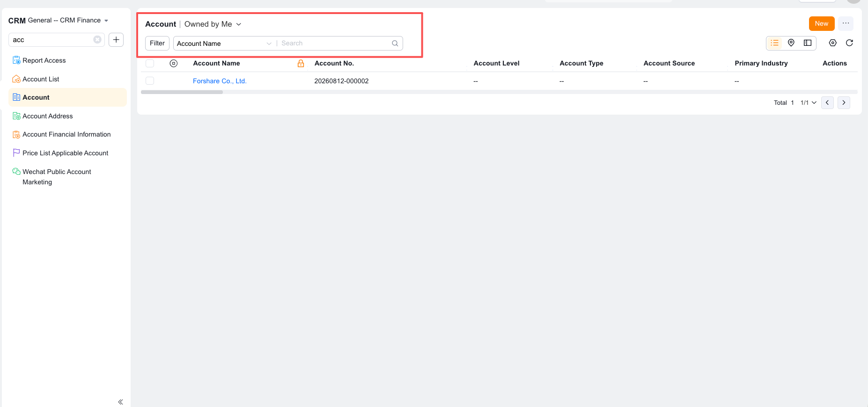Open the Forshare Co., Ltd. account link
868x407 pixels.
coord(220,81)
